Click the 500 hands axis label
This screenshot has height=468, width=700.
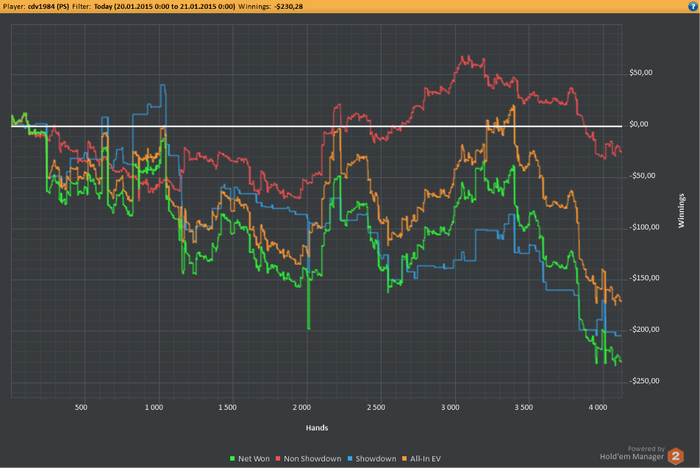click(81, 407)
